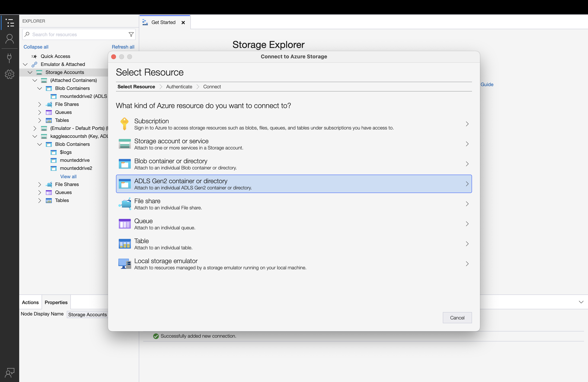Click View all under Blob Containers
Viewport: 588px width, 382px height.
(x=68, y=176)
